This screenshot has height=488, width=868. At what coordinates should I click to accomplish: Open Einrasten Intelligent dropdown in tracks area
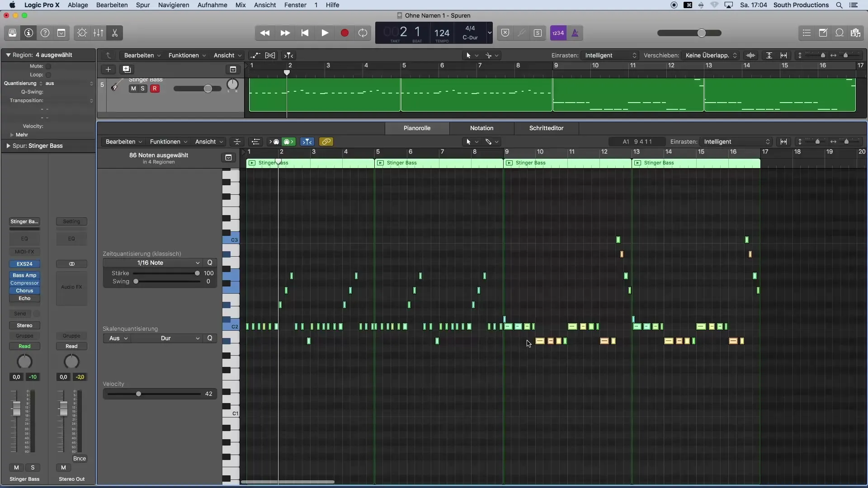point(610,56)
